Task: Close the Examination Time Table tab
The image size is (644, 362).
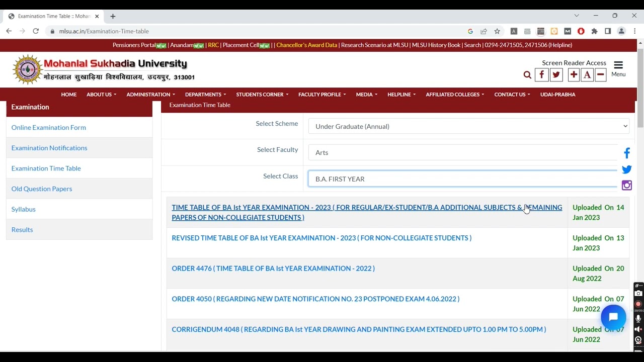Action: (x=97, y=16)
